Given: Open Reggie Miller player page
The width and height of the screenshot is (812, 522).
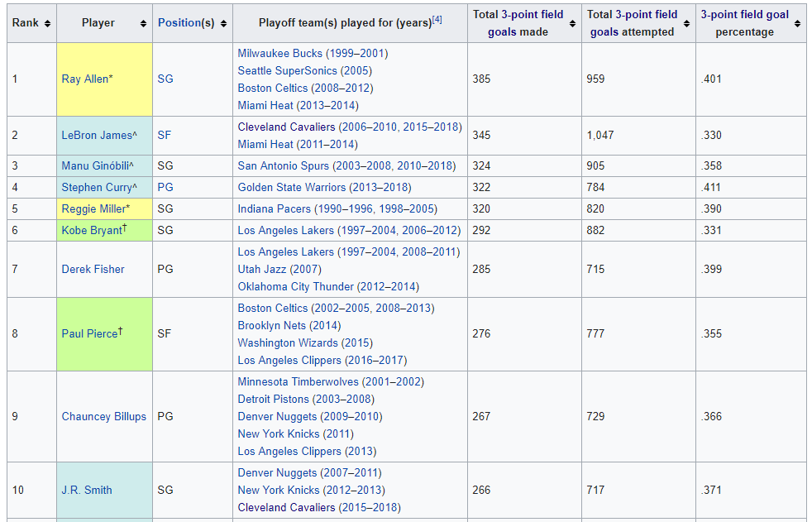Looking at the screenshot, I should [x=93, y=208].
